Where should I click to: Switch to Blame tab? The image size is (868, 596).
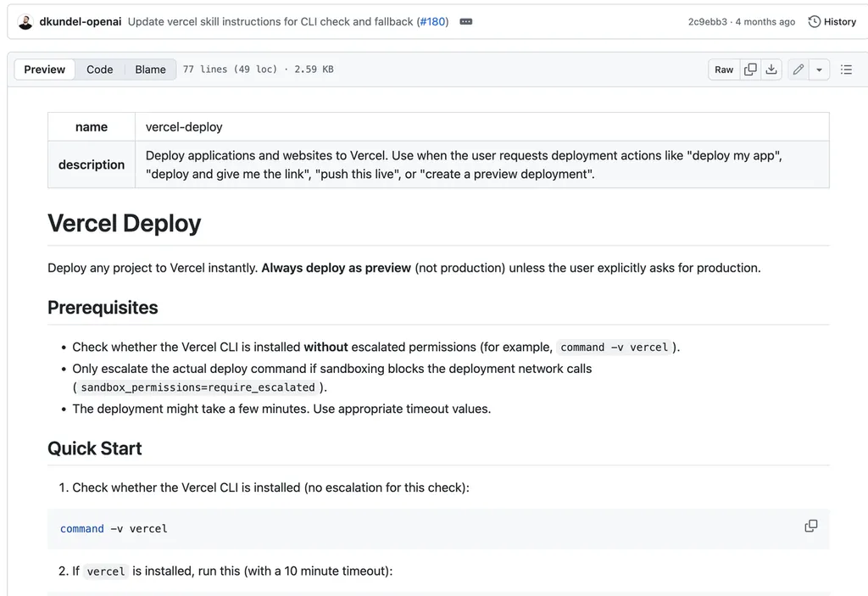coord(151,70)
